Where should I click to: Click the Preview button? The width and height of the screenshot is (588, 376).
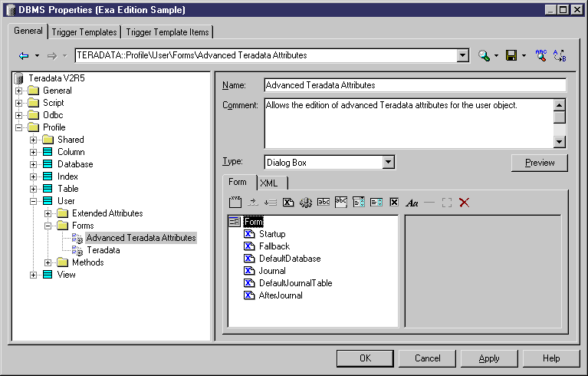click(539, 163)
